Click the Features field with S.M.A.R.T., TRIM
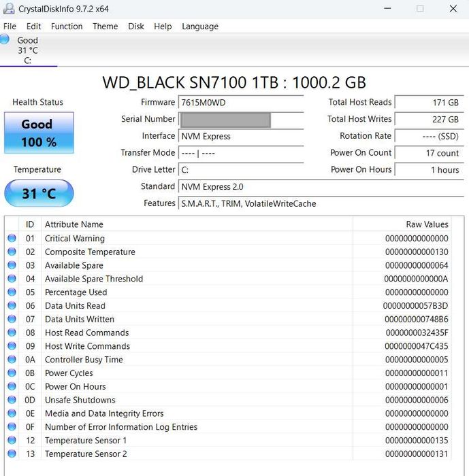 tap(321, 203)
